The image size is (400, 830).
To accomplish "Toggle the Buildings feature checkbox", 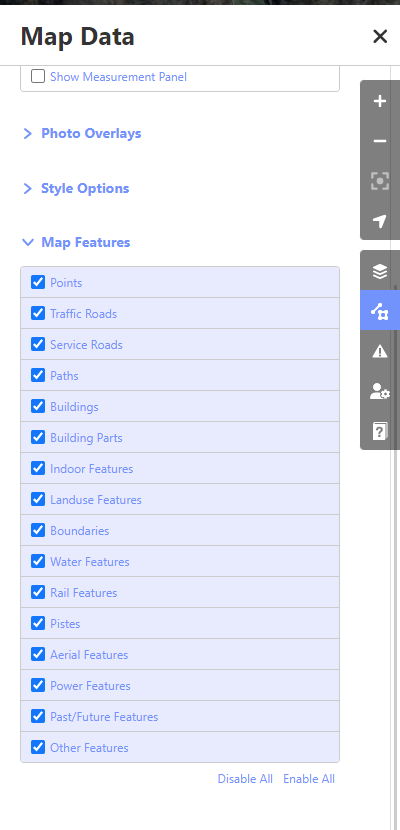I will (38, 406).
